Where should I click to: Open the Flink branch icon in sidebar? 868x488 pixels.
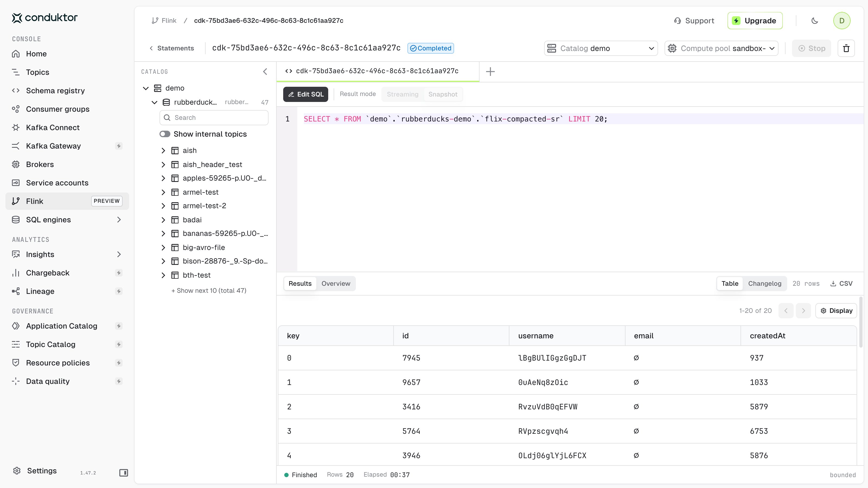[16, 201]
